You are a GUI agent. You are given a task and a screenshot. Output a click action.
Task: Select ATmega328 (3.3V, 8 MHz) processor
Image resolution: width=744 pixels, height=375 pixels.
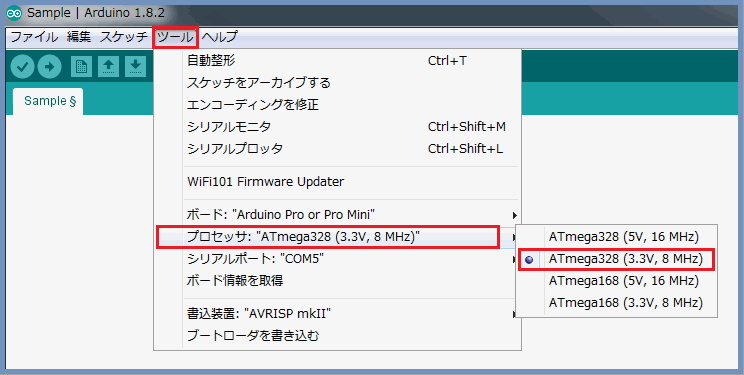(616, 259)
